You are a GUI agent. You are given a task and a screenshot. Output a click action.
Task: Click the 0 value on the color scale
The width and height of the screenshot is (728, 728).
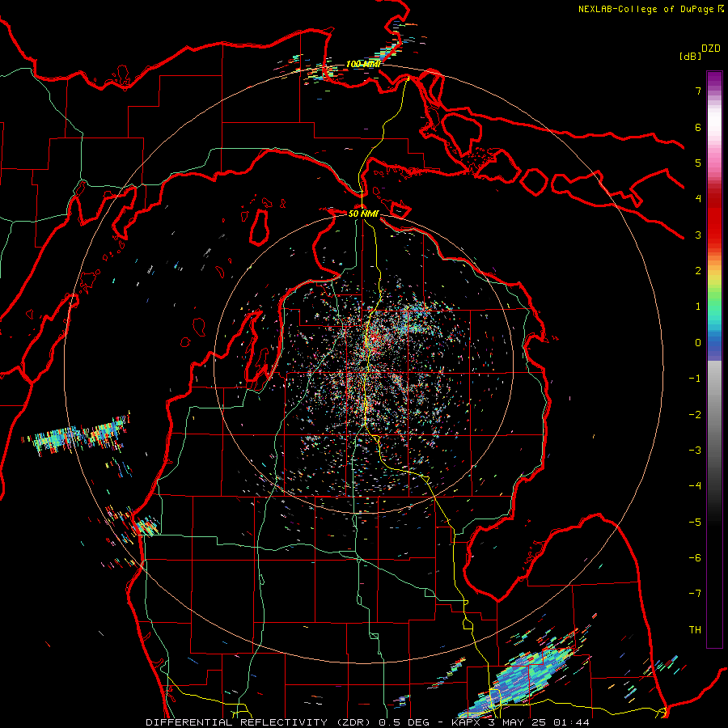pyautogui.click(x=698, y=343)
